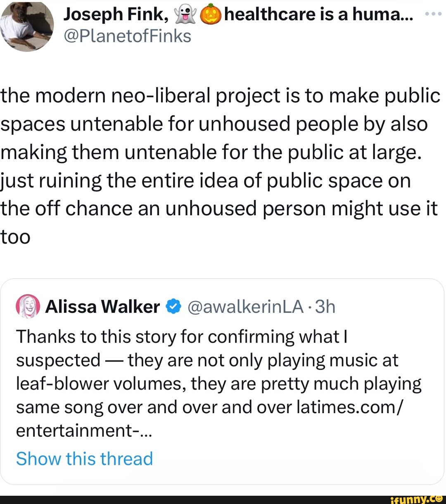
Task: Open Alissa Walker's small avatar
Action: (x=28, y=307)
